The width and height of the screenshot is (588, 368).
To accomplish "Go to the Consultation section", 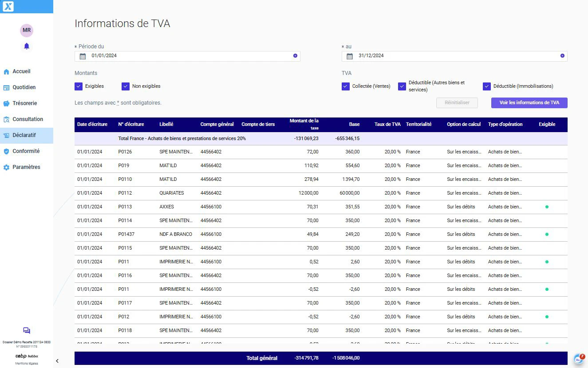I will pos(28,119).
